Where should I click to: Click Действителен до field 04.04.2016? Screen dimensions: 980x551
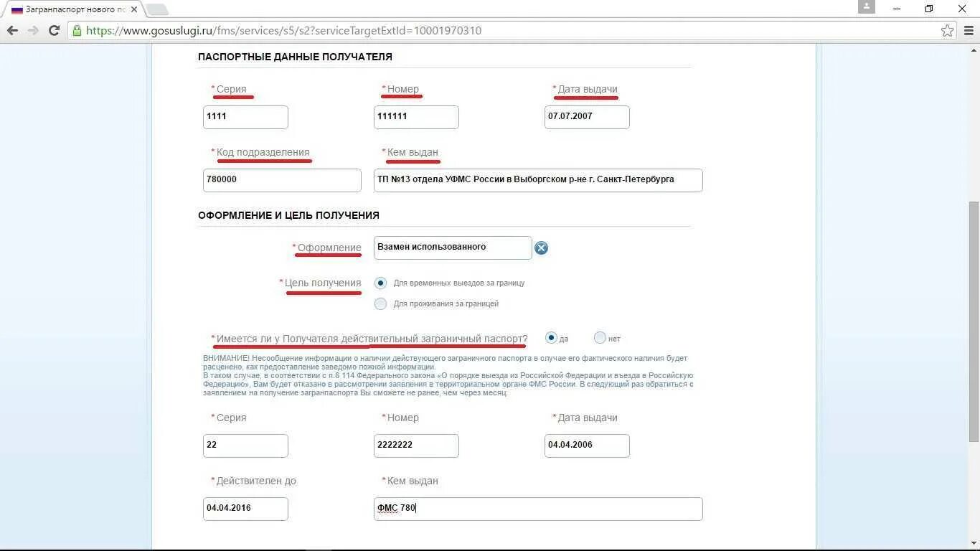245,509
